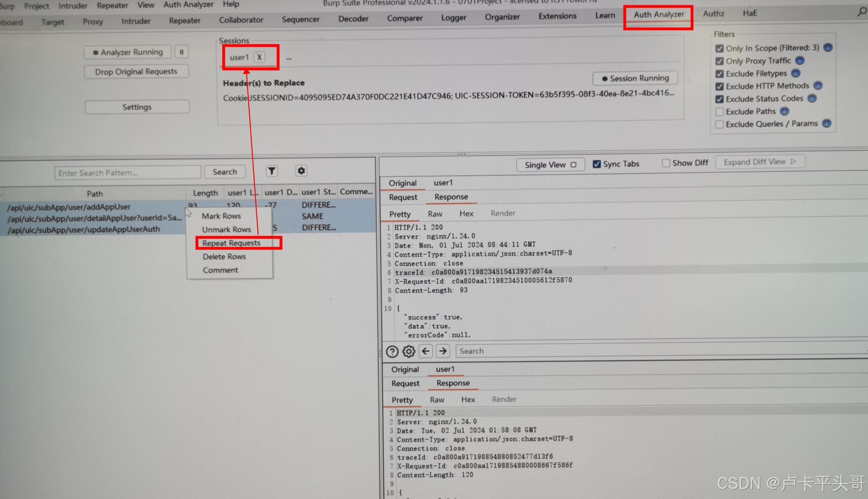Pause the analyzer using the pause icon
The height and width of the screenshot is (499, 868).
point(181,52)
